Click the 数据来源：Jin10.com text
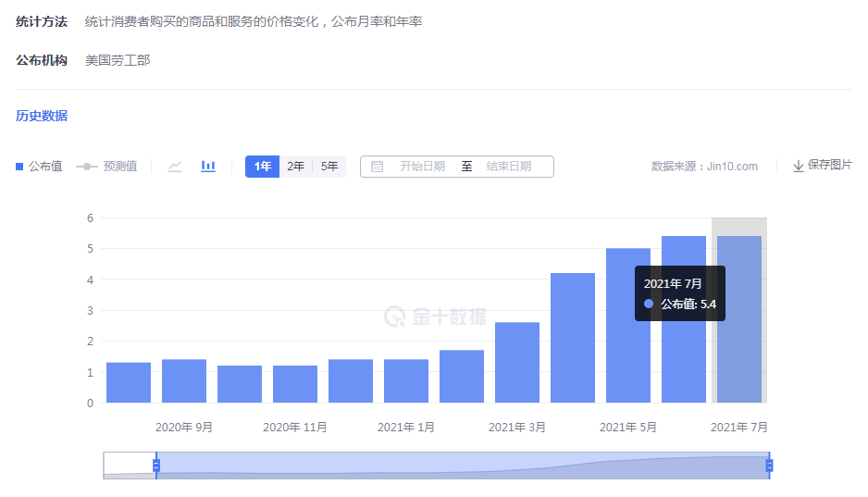Image resolution: width=868 pixels, height=497 pixels. 704,166
